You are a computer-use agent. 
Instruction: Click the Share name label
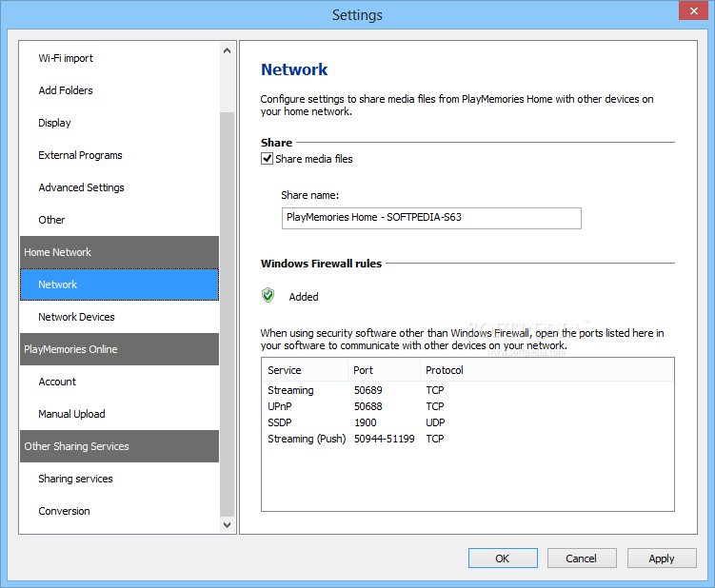point(310,195)
